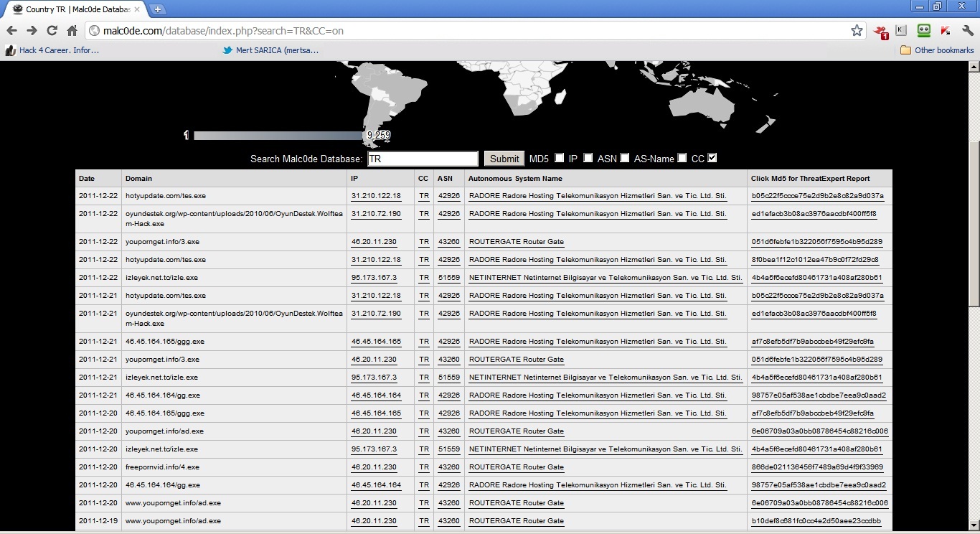The image size is (980, 534).
Task: Go forward in browser history
Action: (x=32, y=31)
